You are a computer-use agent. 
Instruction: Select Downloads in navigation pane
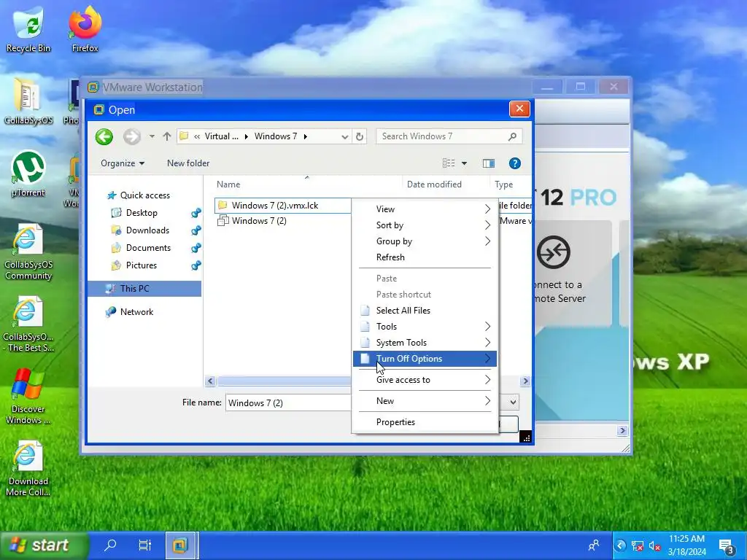[147, 230]
